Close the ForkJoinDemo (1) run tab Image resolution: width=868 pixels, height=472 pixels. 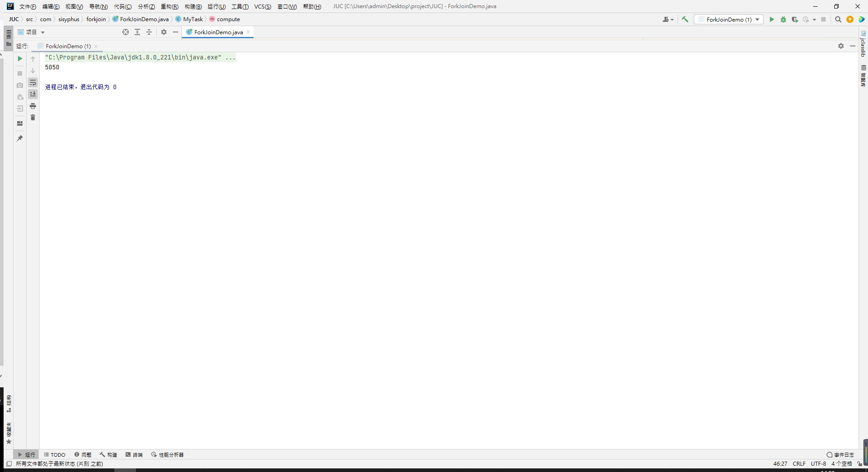96,46
